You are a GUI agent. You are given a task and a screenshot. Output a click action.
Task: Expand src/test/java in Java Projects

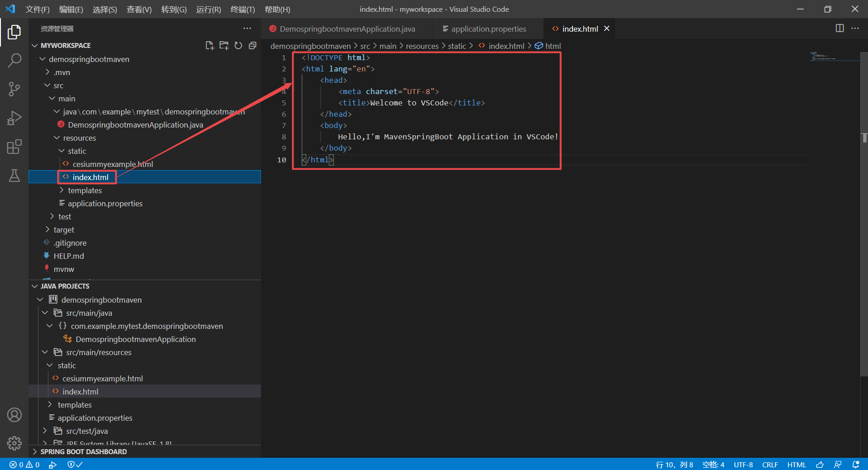[45, 431]
